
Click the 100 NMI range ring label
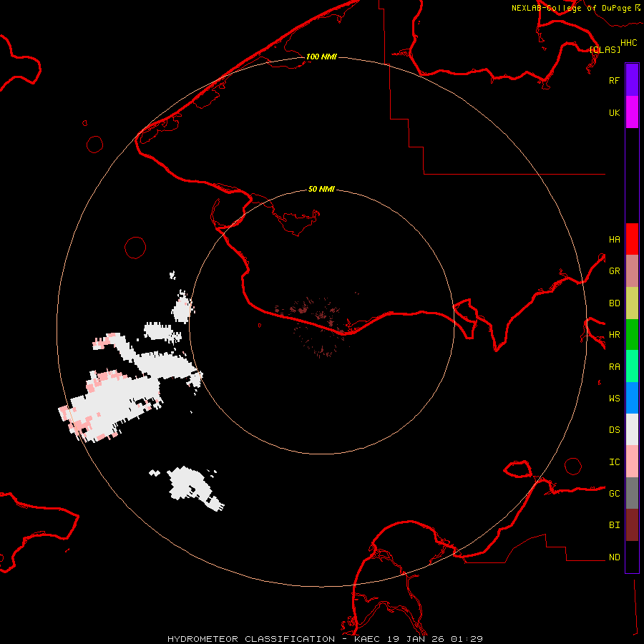(321, 57)
